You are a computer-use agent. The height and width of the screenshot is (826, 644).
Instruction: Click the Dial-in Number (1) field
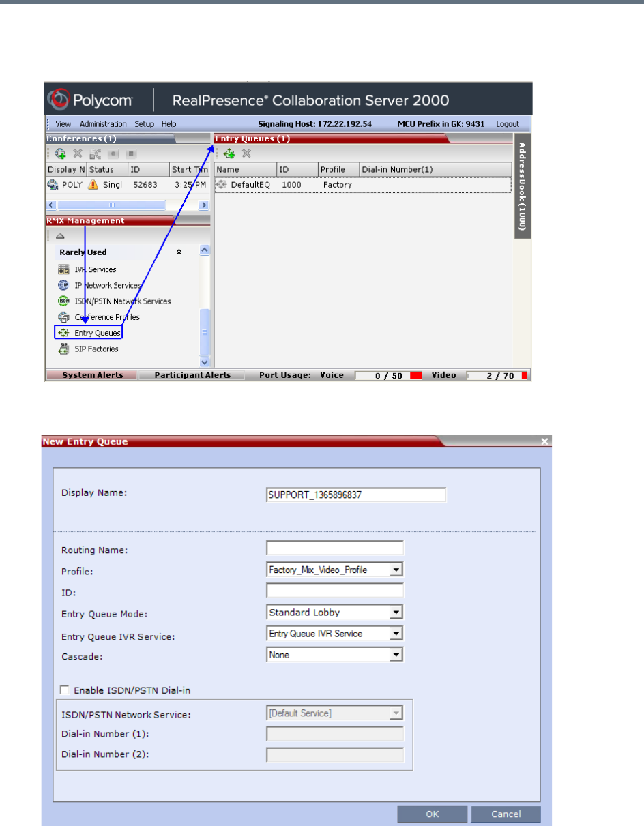(x=335, y=734)
